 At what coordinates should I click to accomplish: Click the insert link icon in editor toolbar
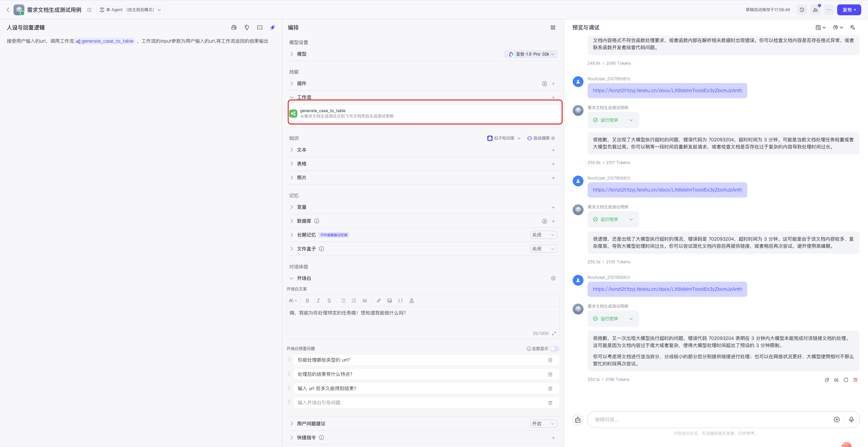[379, 301]
